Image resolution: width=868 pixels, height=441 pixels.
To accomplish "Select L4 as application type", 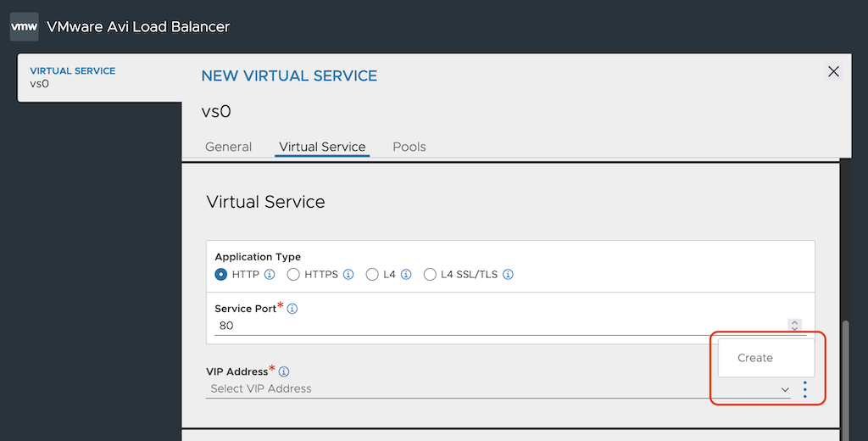I will tap(372, 275).
